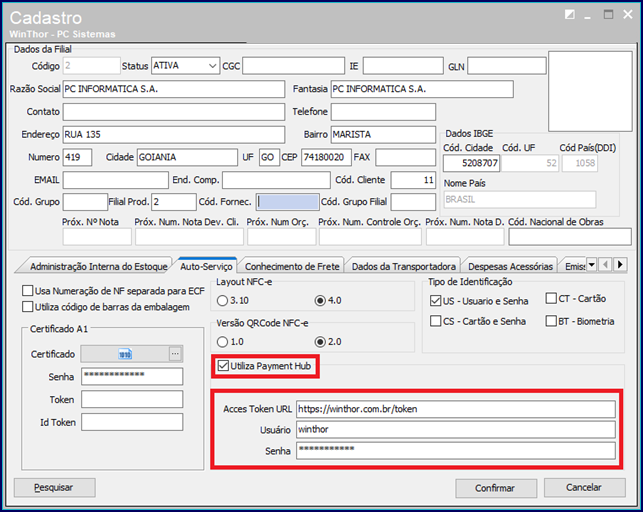643x512 pixels.
Task: Toggle Utiliza código de barras da embalagem
Action: click(x=27, y=307)
